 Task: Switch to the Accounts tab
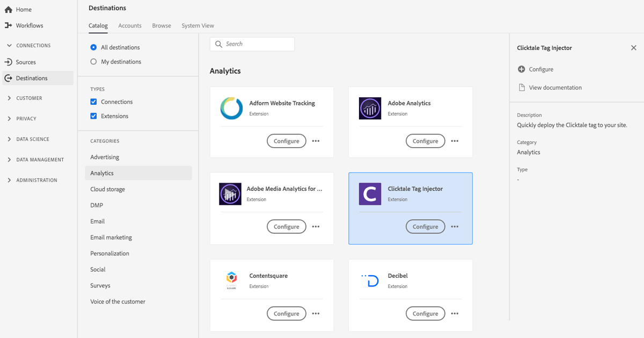[x=129, y=25]
